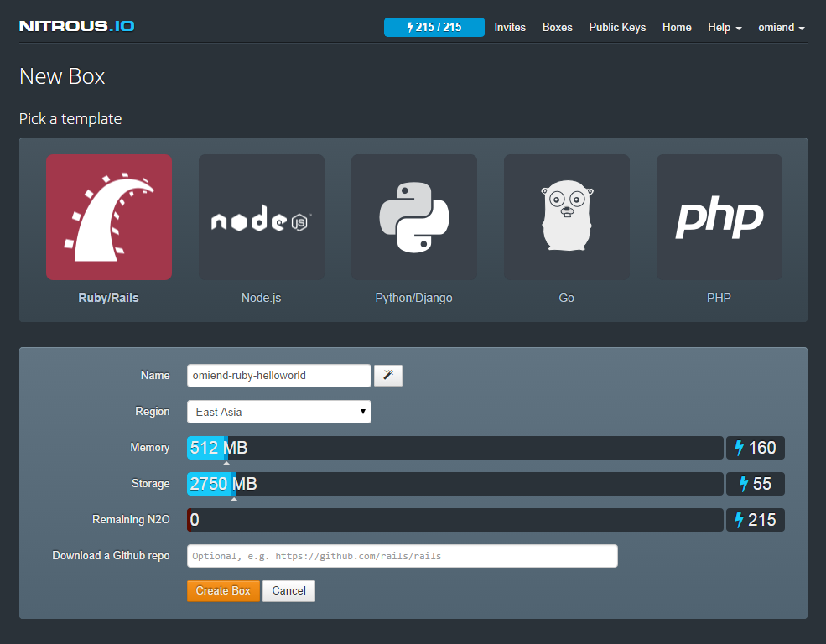Click the Storage slider at 2750 MB
This screenshot has height=644, width=826.
[455, 484]
